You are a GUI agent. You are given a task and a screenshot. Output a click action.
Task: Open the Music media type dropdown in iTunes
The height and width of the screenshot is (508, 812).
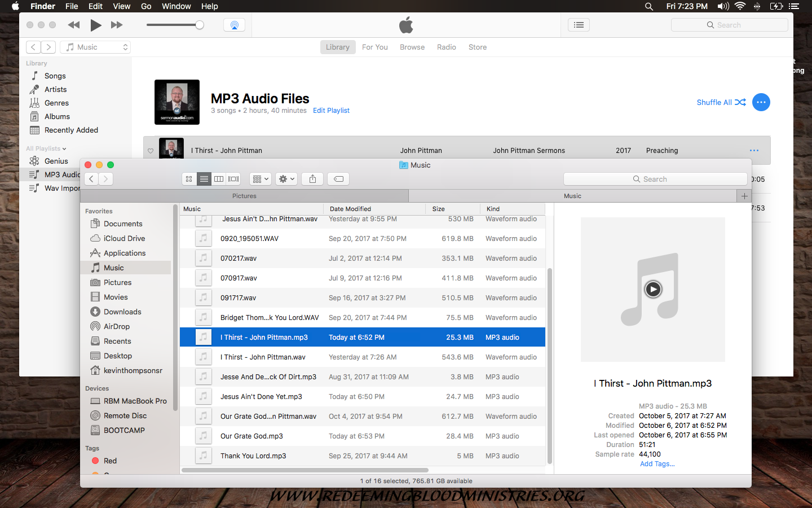tap(96, 47)
